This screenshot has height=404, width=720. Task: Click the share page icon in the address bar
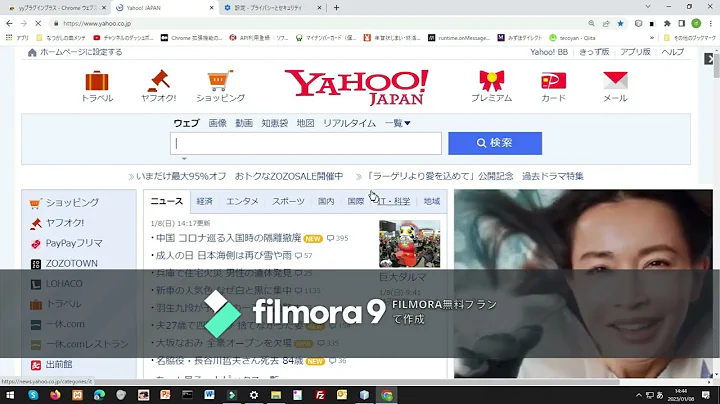pyautogui.click(x=606, y=23)
